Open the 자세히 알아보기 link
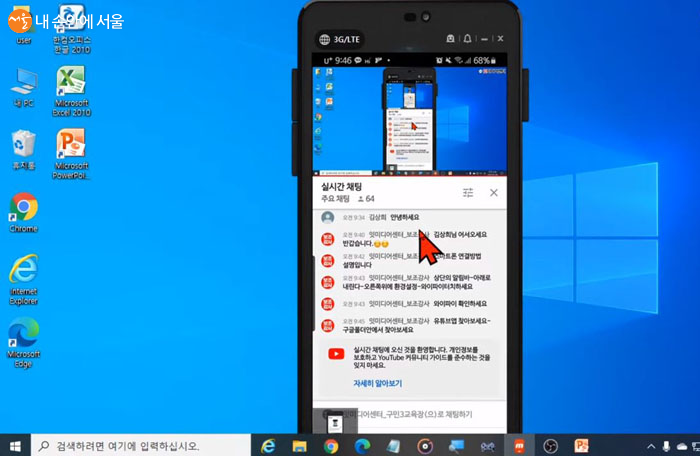The image size is (700, 456). (376, 383)
